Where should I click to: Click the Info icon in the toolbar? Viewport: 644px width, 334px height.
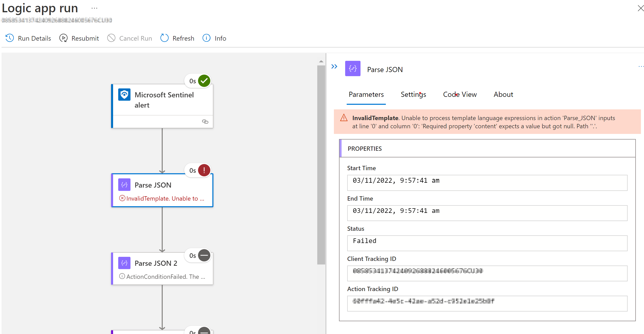point(206,38)
